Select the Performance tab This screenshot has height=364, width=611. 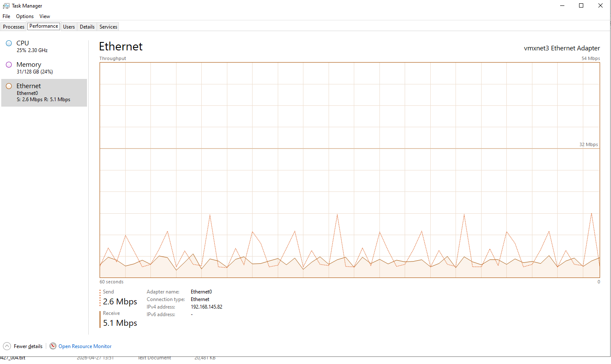click(x=44, y=26)
